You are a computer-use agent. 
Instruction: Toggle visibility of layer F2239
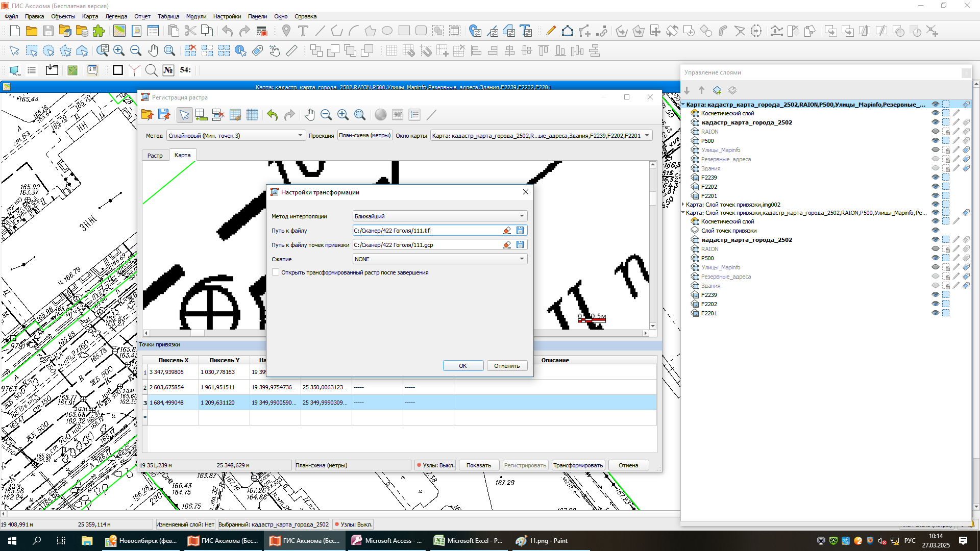pyautogui.click(x=935, y=178)
